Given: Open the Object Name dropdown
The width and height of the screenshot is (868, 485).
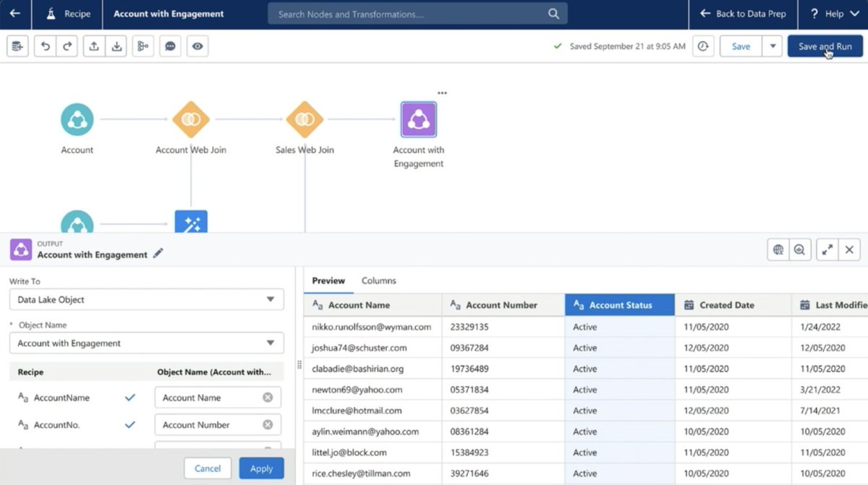Looking at the screenshot, I should tap(146, 343).
